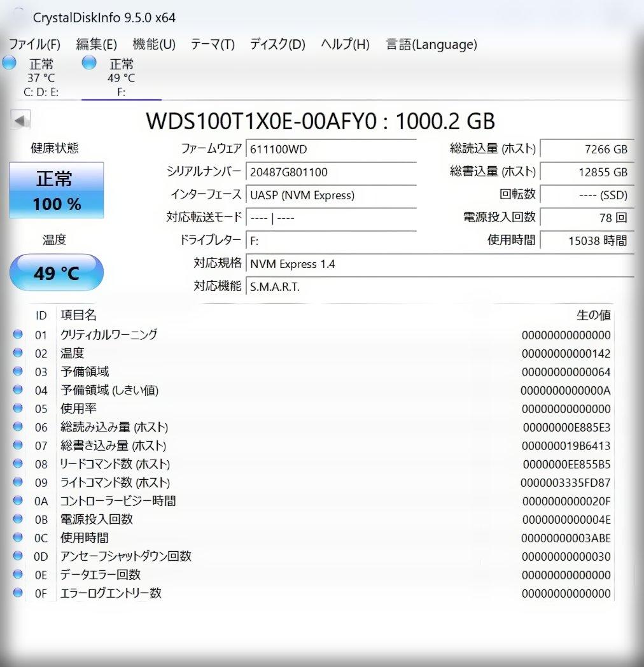Click the standard field NVM Express 1.4
The image size is (644, 667).
coord(440,264)
